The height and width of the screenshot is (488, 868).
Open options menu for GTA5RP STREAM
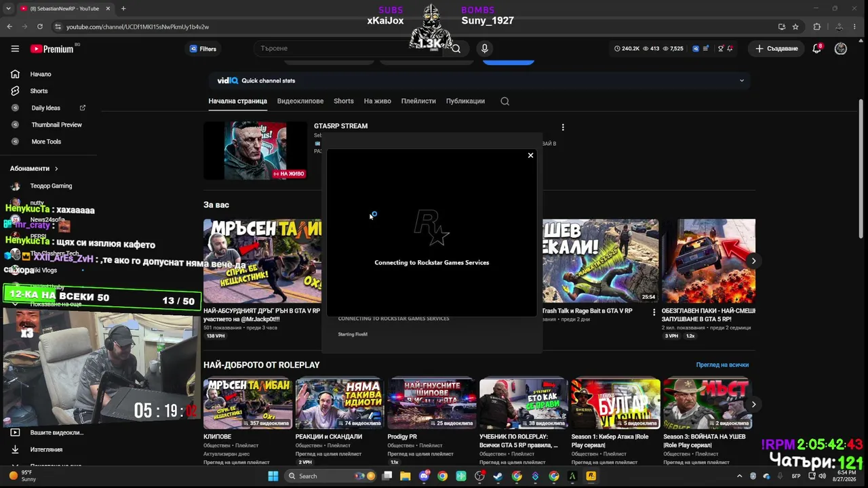coord(563,127)
